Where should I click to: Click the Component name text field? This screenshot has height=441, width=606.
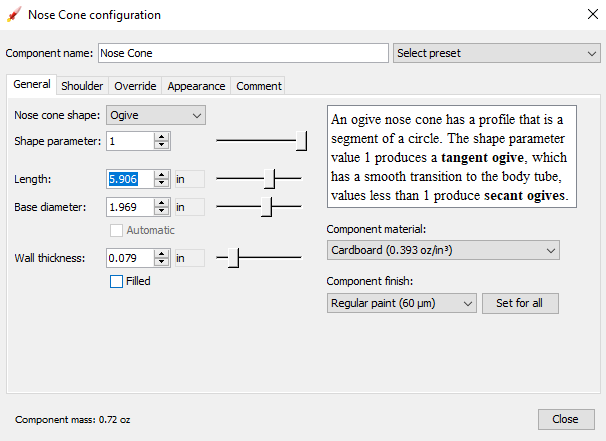pyautogui.click(x=243, y=53)
